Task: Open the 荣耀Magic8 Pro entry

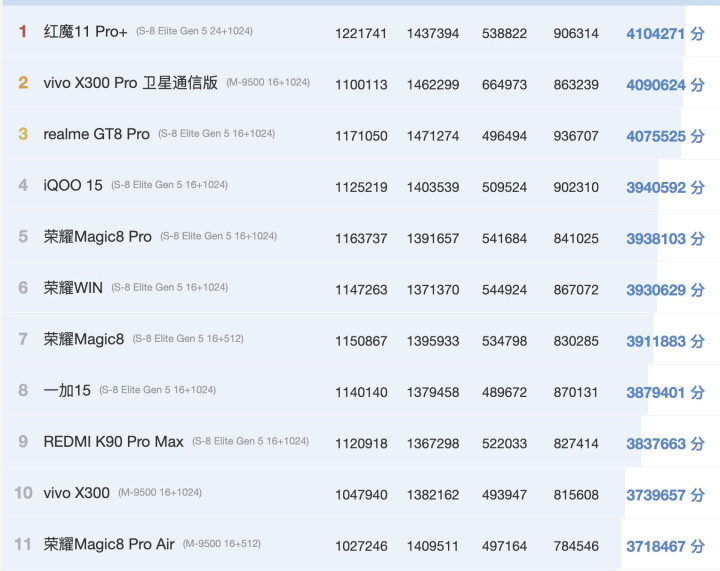Action: pyautogui.click(x=97, y=237)
